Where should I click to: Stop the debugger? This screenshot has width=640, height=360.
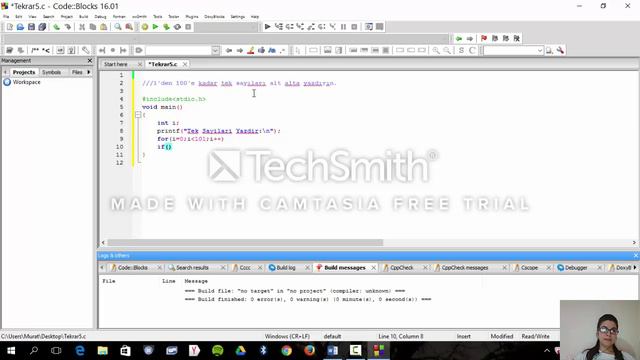pos(354,27)
